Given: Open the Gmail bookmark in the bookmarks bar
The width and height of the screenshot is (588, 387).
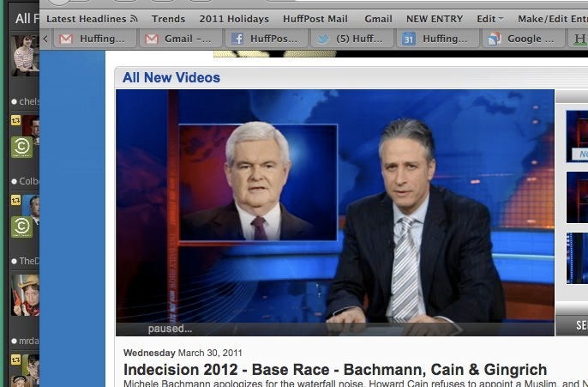Looking at the screenshot, I should pos(378,19).
